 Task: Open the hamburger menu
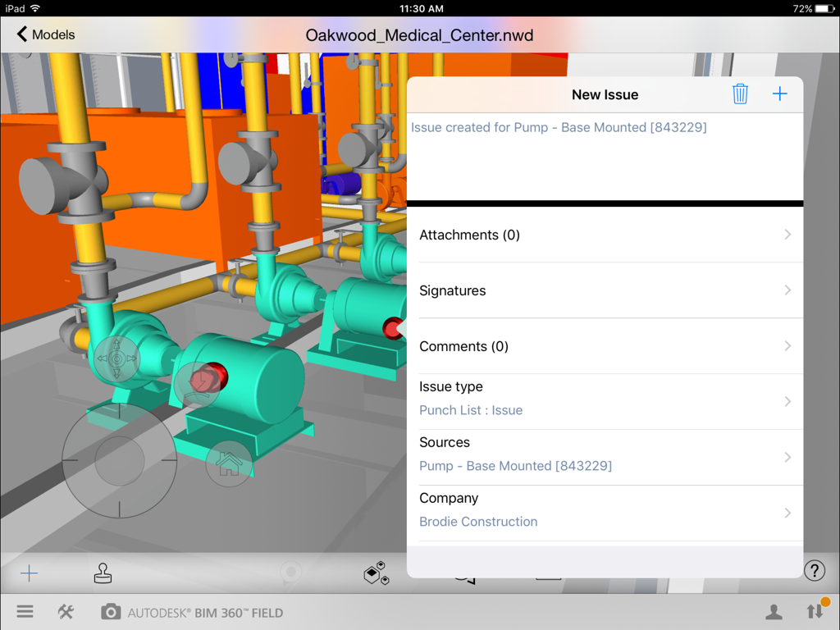click(x=25, y=611)
